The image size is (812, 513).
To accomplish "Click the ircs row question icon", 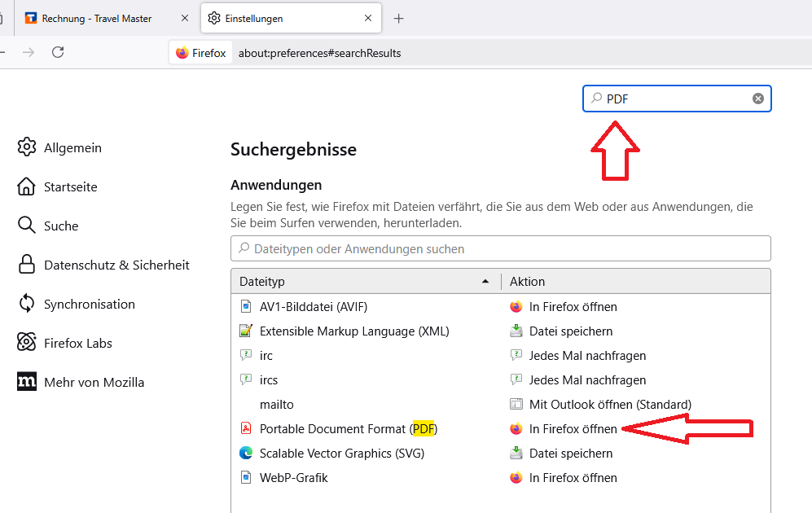I will 246,379.
